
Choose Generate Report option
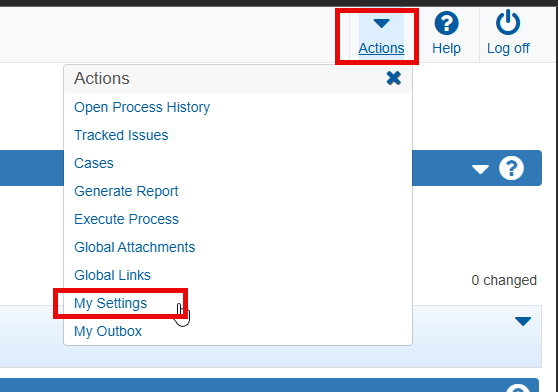click(x=126, y=191)
